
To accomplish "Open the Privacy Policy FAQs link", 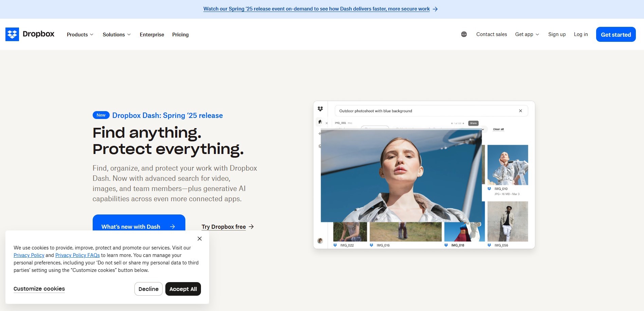I will [77, 255].
